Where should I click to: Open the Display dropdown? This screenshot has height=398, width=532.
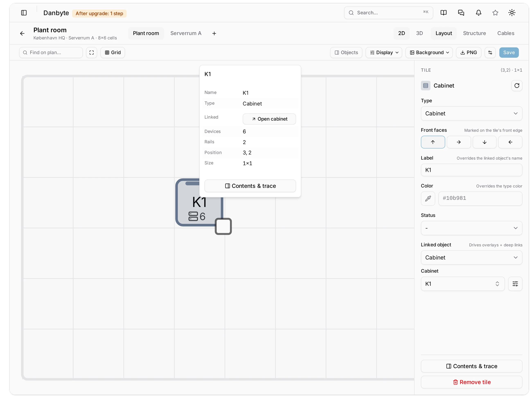(x=384, y=52)
